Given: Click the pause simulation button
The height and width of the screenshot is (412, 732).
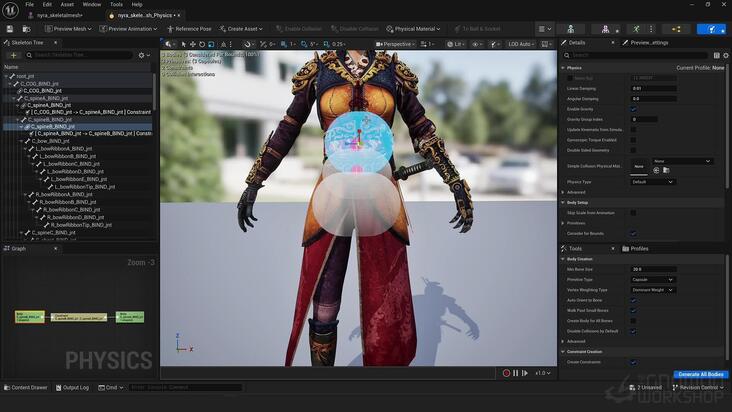Looking at the screenshot, I should point(515,373).
